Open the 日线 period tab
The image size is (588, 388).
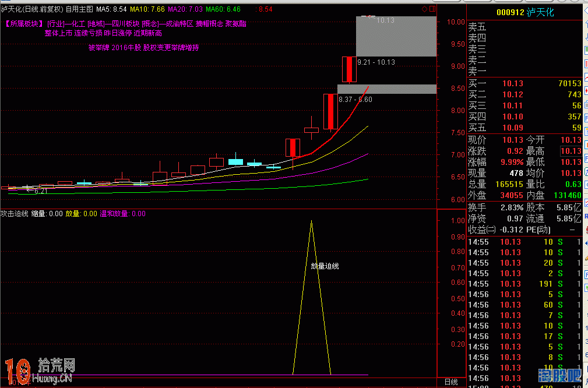tap(450, 382)
